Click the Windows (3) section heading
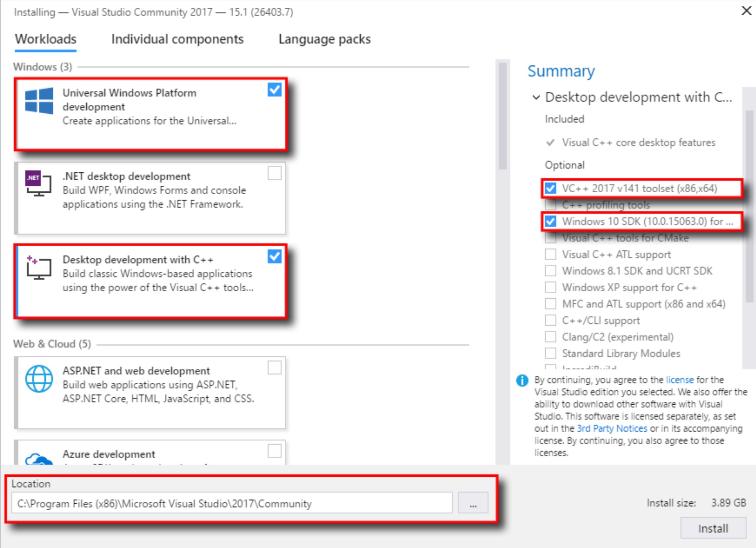 coord(43,67)
